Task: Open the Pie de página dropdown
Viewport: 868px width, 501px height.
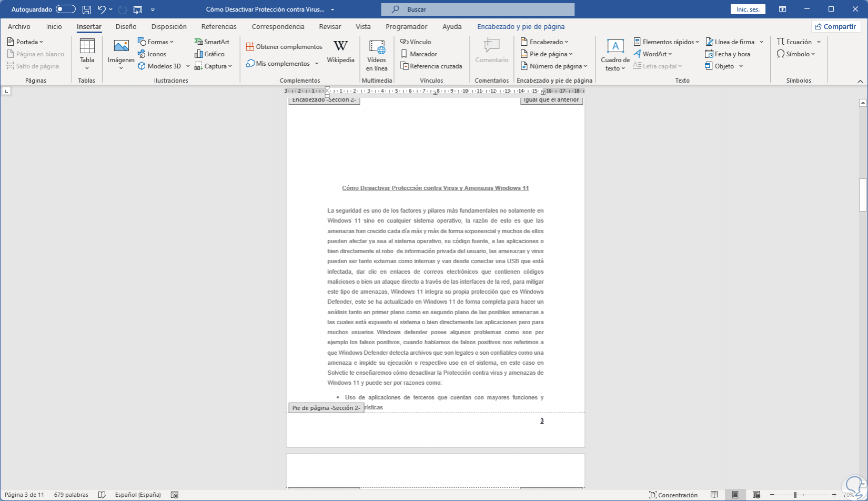Action: coord(547,54)
